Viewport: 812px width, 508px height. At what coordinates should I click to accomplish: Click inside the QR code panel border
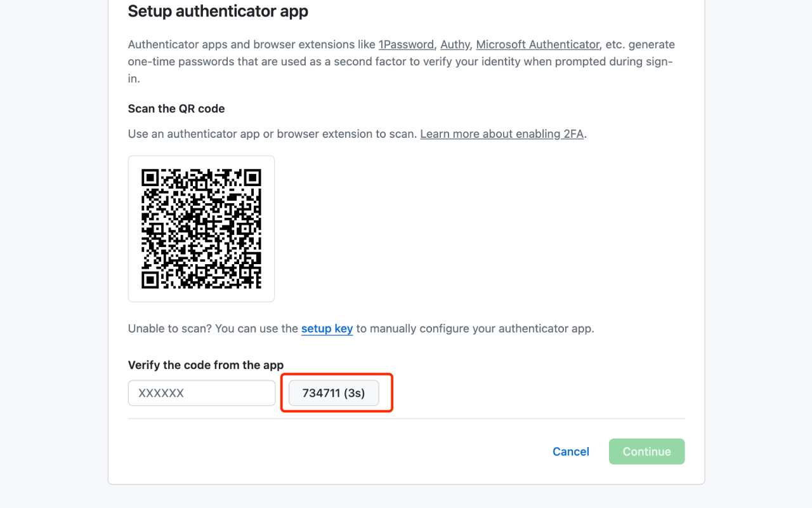point(201,229)
